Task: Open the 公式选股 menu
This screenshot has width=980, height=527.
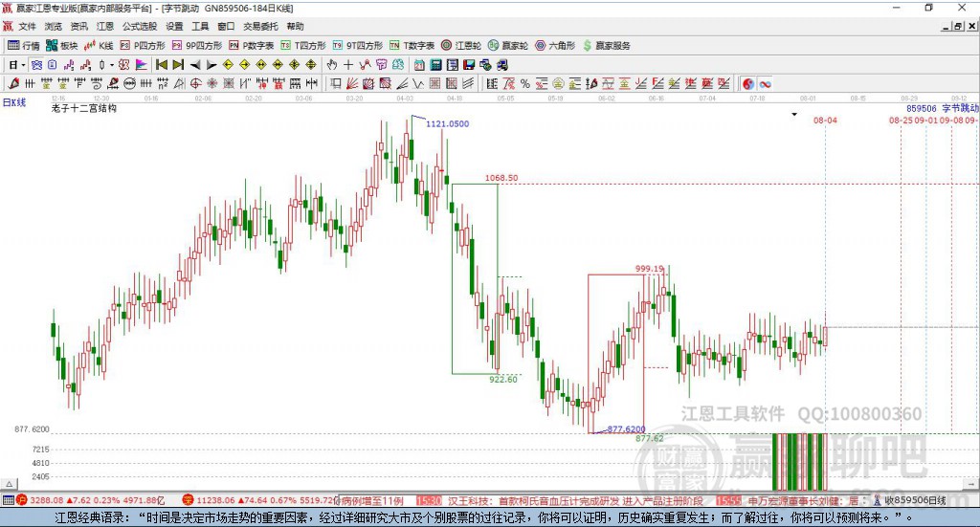Action: 140,26
